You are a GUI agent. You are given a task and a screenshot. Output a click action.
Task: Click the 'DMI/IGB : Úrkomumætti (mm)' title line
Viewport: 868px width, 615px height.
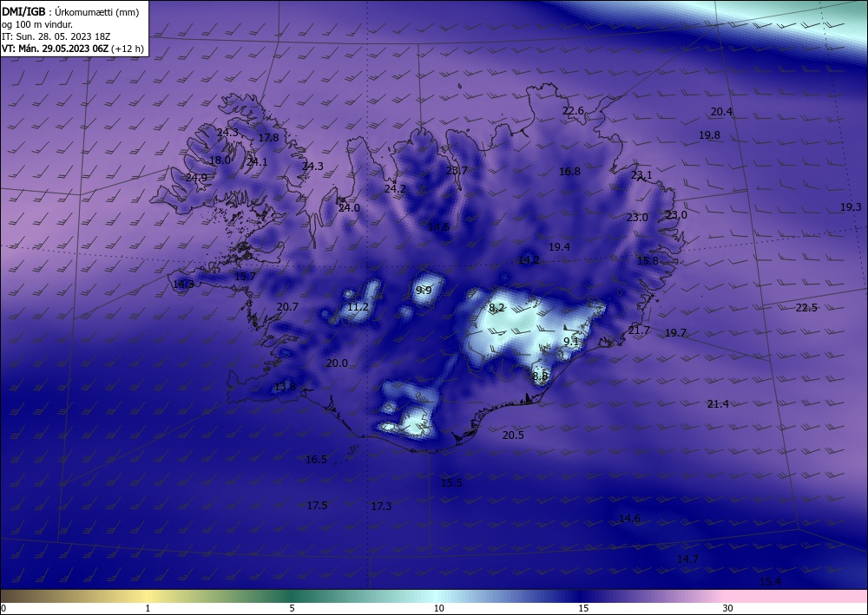coord(70,11)
